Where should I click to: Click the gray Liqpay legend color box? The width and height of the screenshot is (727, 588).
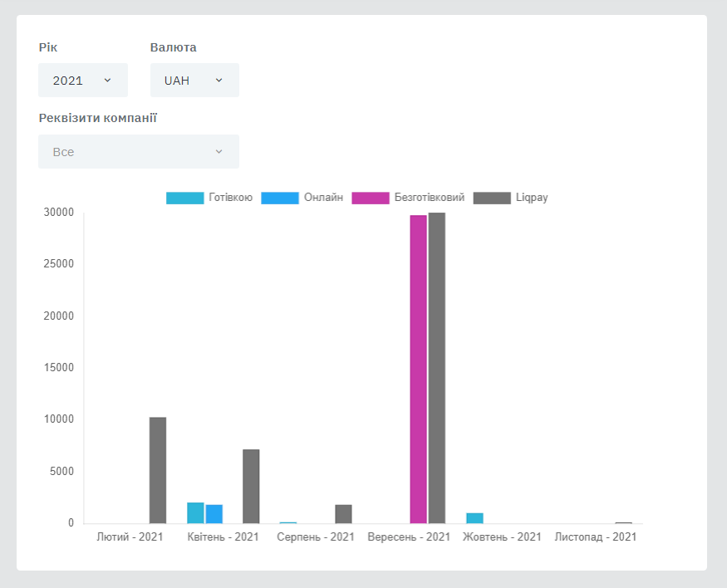(x=492, y=198)
